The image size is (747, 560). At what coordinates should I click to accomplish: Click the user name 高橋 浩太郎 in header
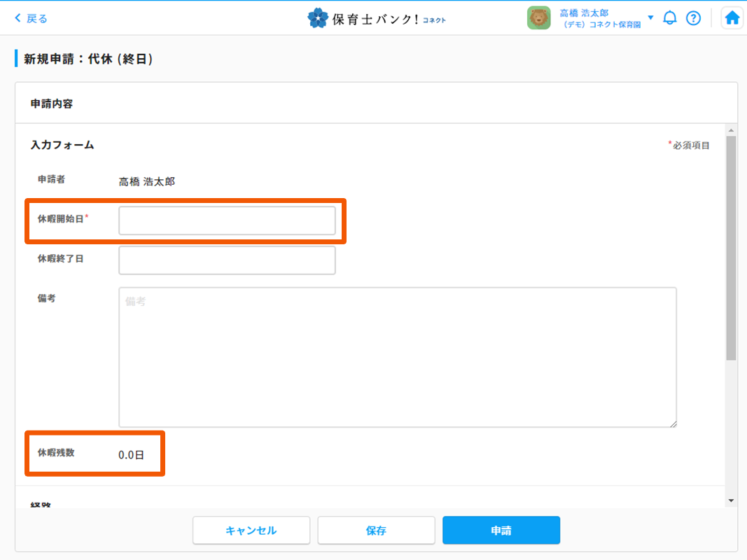coord(584,13)
